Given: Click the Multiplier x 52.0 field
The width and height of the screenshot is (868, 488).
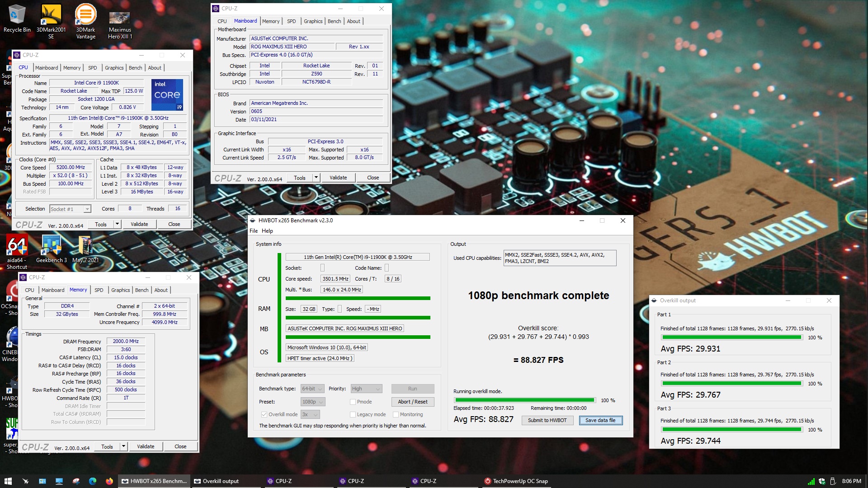Looking at the screenshot, I should click(x=71, y=175).
